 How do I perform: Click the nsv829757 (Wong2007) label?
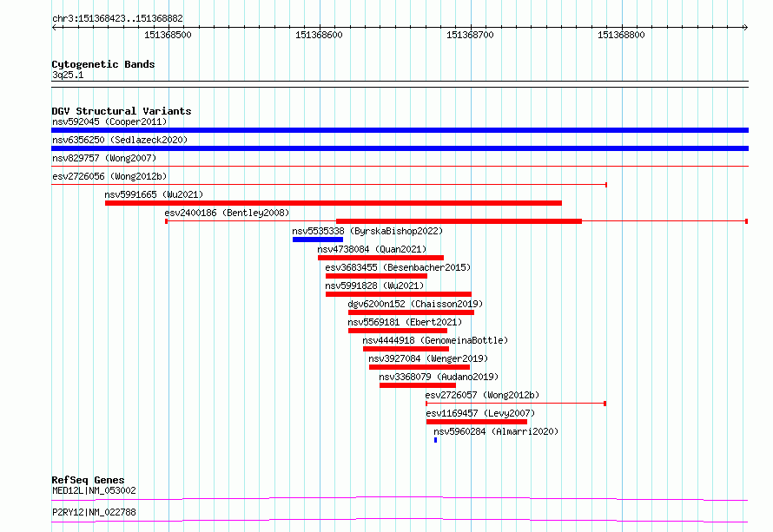104,158
